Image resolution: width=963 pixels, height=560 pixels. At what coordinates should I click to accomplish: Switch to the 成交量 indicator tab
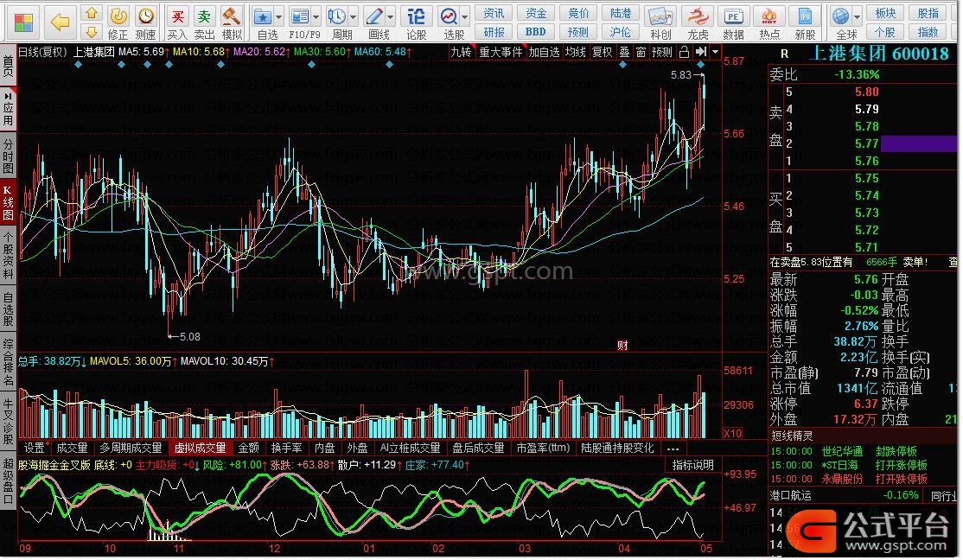tap(73, 449)
